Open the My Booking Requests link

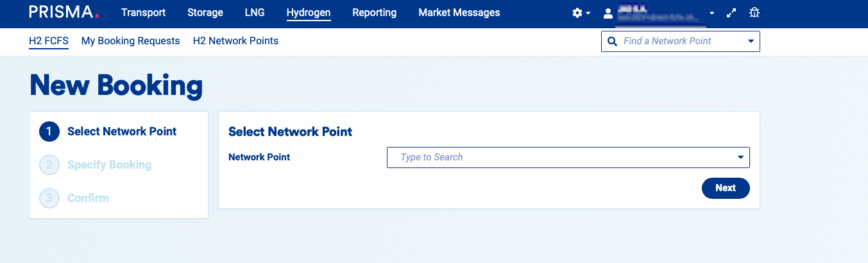tap(130, 41)
